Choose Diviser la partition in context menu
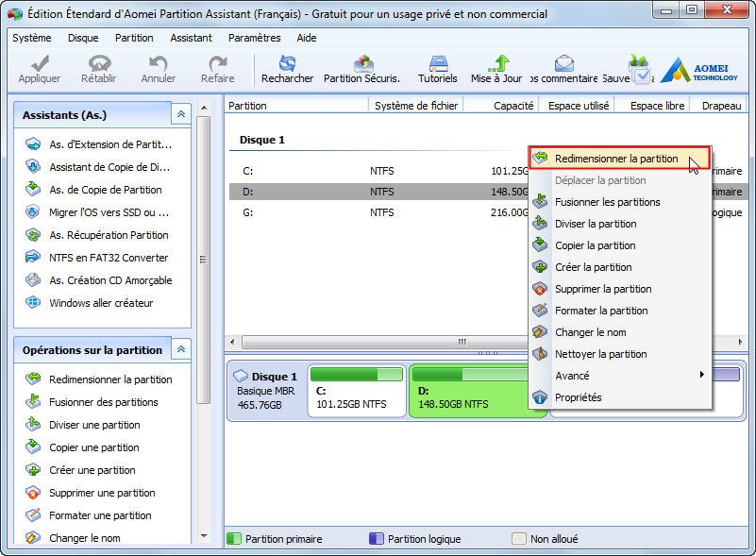This screenshot has width=756, height=556. [620, 224]
